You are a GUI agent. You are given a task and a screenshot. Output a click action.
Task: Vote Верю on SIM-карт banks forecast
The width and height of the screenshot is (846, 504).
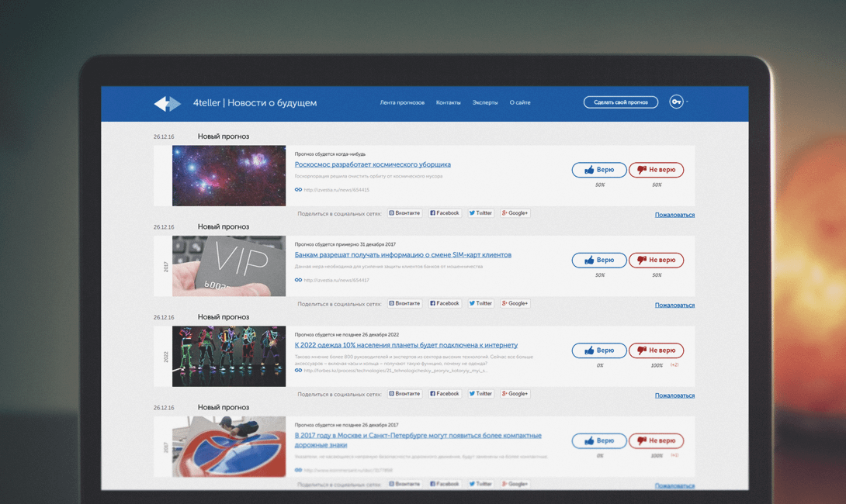point(599,260)
